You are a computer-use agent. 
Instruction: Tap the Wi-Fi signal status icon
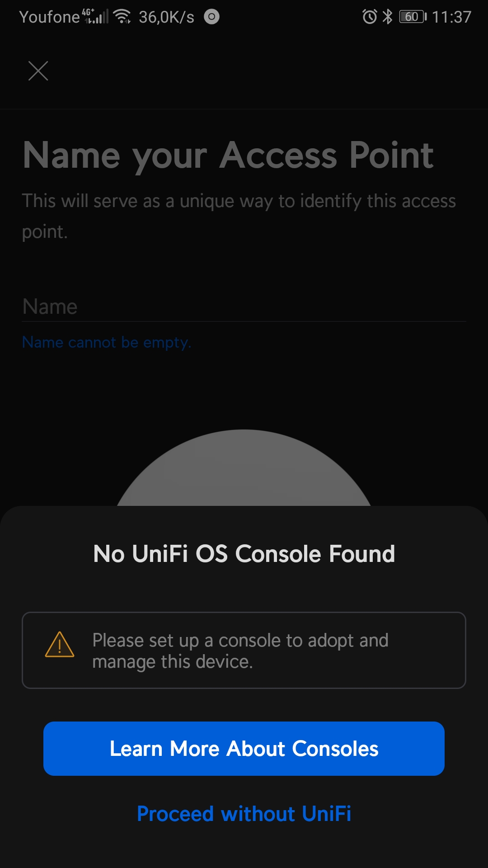point(122,17)
